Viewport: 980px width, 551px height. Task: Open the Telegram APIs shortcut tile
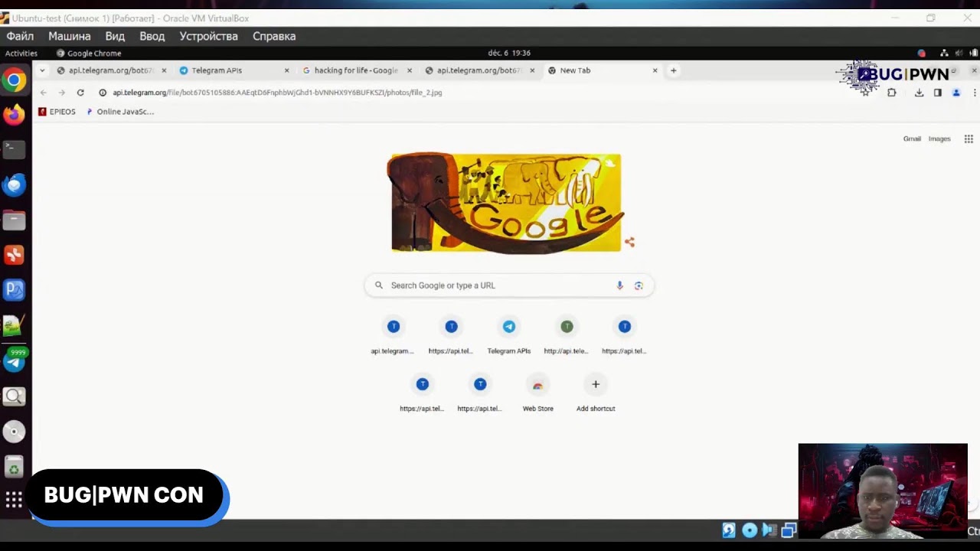509,335
